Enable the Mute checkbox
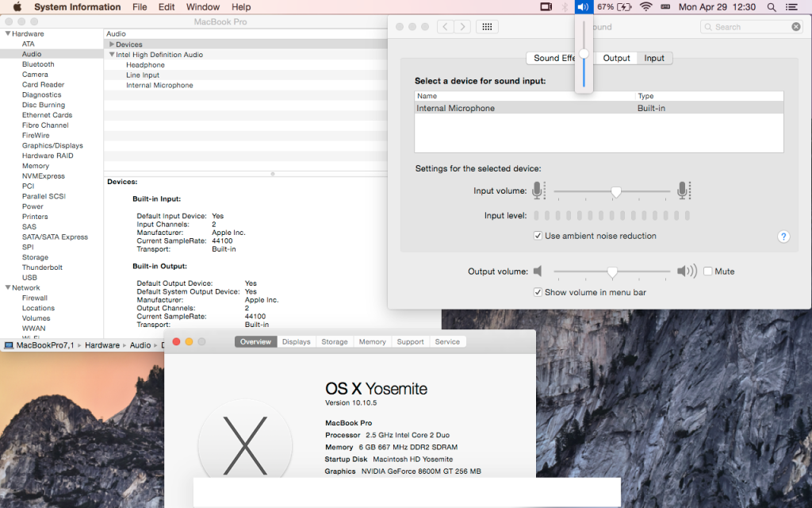Screen dimensions: 812x508 tap(707, 271)
